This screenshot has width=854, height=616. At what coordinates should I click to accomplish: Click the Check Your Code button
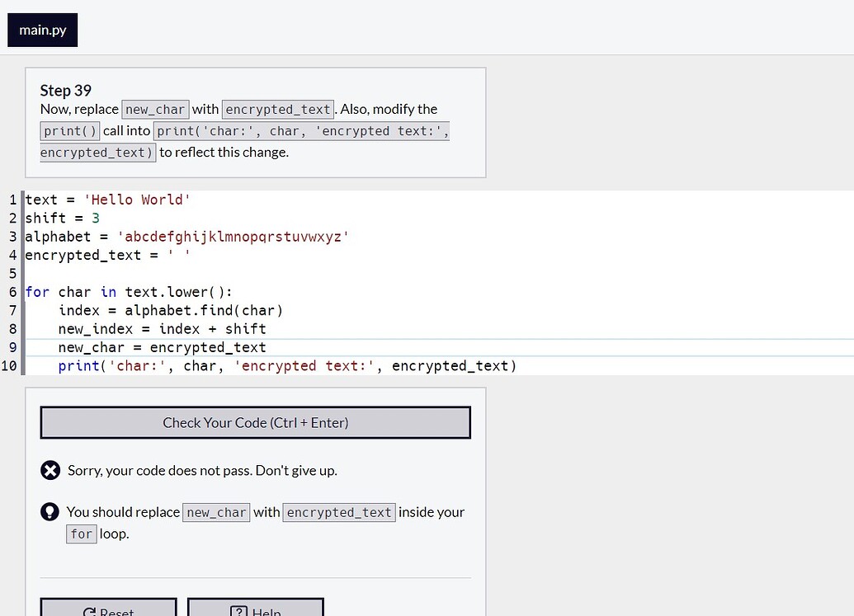255,421
